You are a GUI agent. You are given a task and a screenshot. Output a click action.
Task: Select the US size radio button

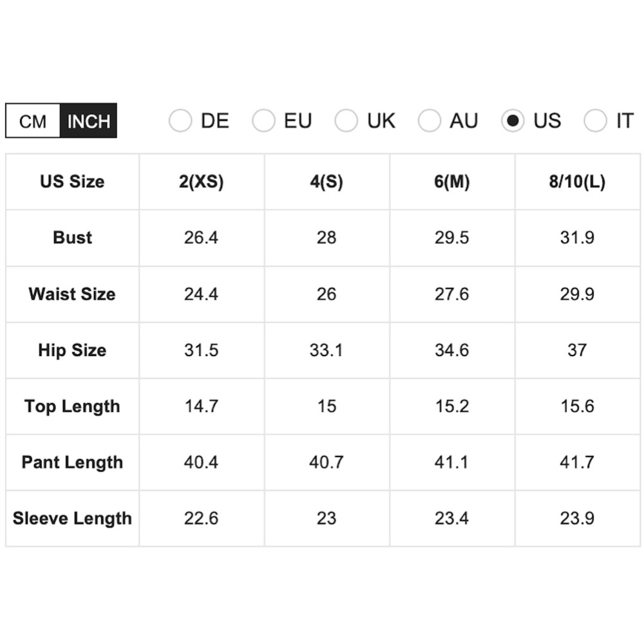point(513,121)
